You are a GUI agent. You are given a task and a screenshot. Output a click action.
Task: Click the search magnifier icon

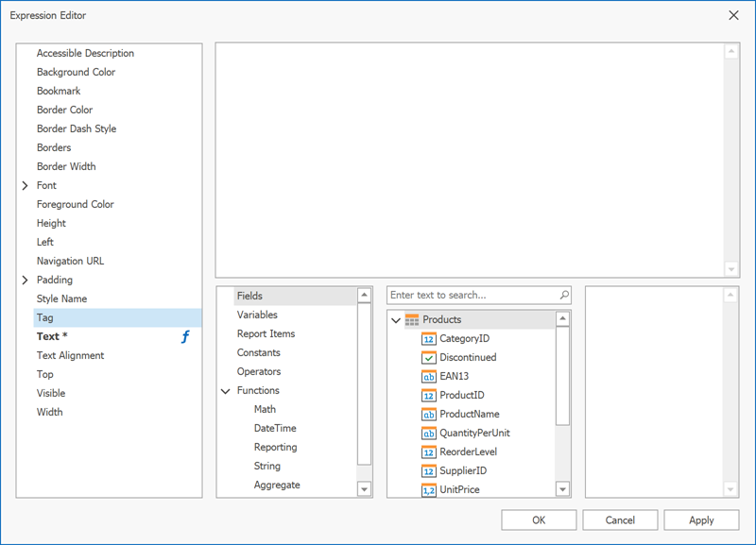564,295
